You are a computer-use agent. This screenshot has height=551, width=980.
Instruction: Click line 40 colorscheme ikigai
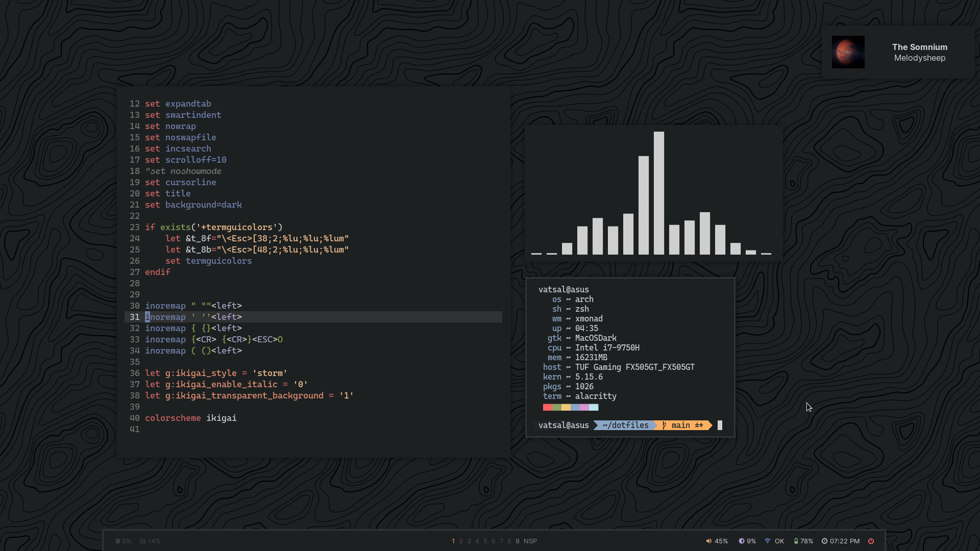[x=190, y=418]
